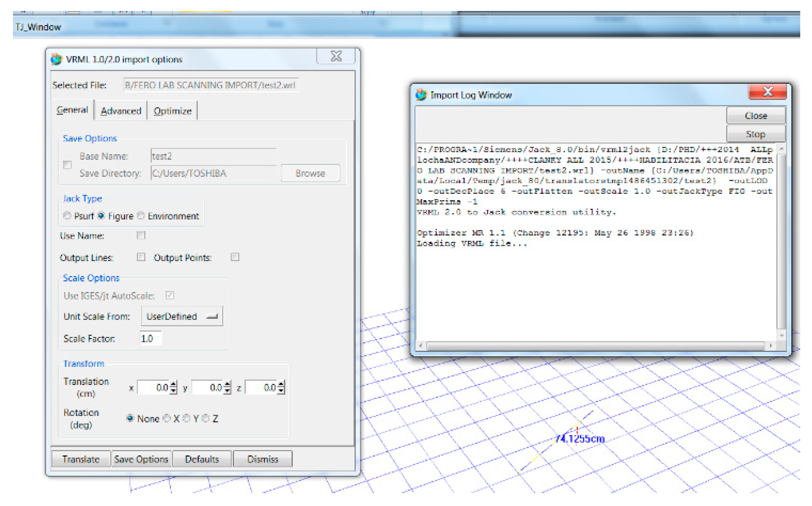
Task: Close the VRML import options dialog
Action: [x=336, y=56]
